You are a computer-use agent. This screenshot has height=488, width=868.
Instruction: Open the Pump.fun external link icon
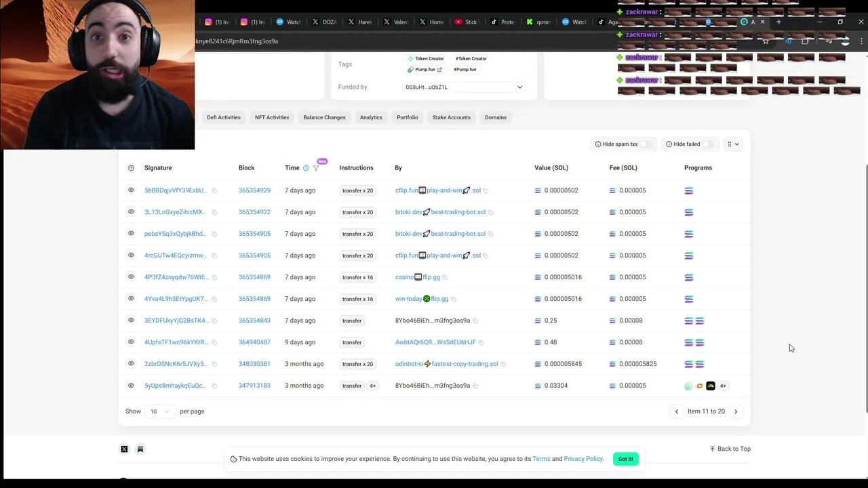click(439, 70)
